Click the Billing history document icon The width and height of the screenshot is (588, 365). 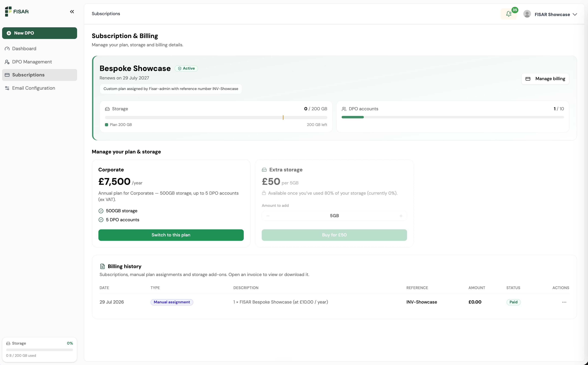point(102,266)
